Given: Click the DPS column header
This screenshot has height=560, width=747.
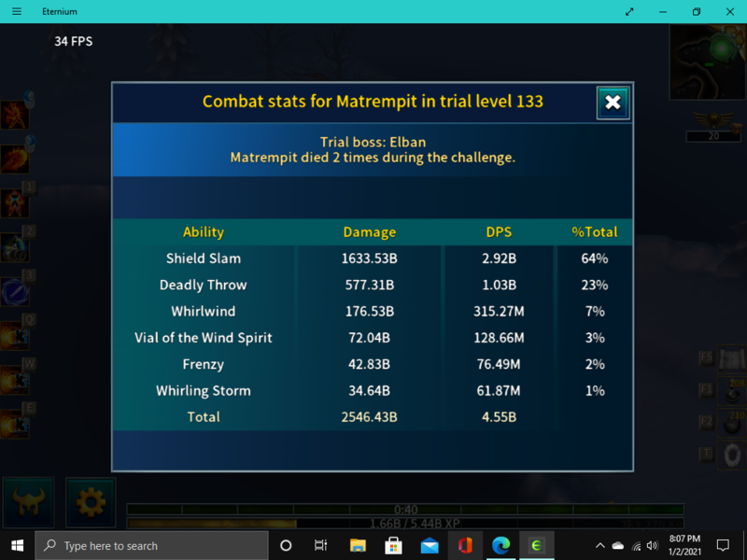Looking at the screenshot, I should [x=499, y=232].
